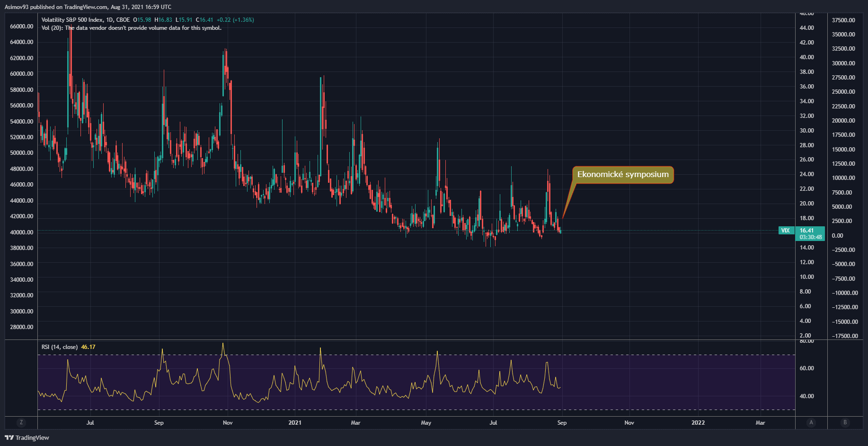Toggle the B circle button at bottom right
868x446 pixels.
pos(845,422)
